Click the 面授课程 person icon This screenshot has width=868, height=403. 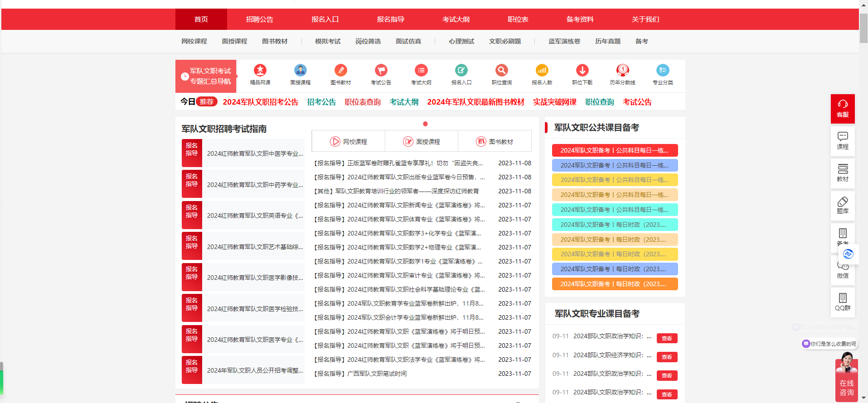point(300,71)
